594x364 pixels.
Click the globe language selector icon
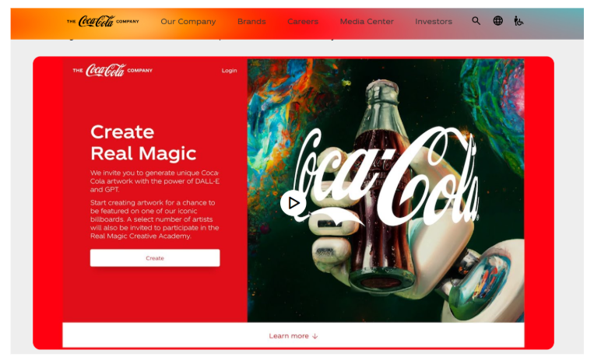click(497, 21)
